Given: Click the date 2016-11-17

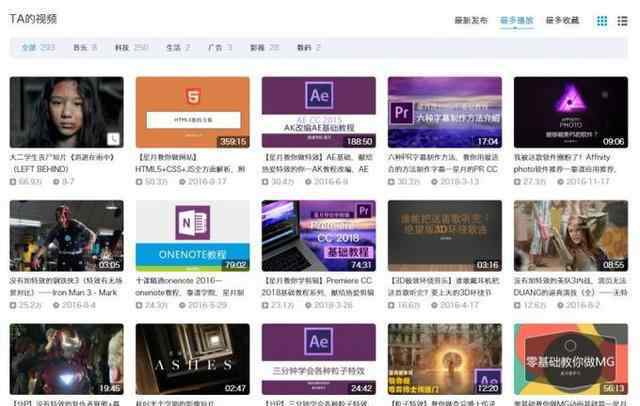Looking at the screenshot, I should [x=588, y=182].
